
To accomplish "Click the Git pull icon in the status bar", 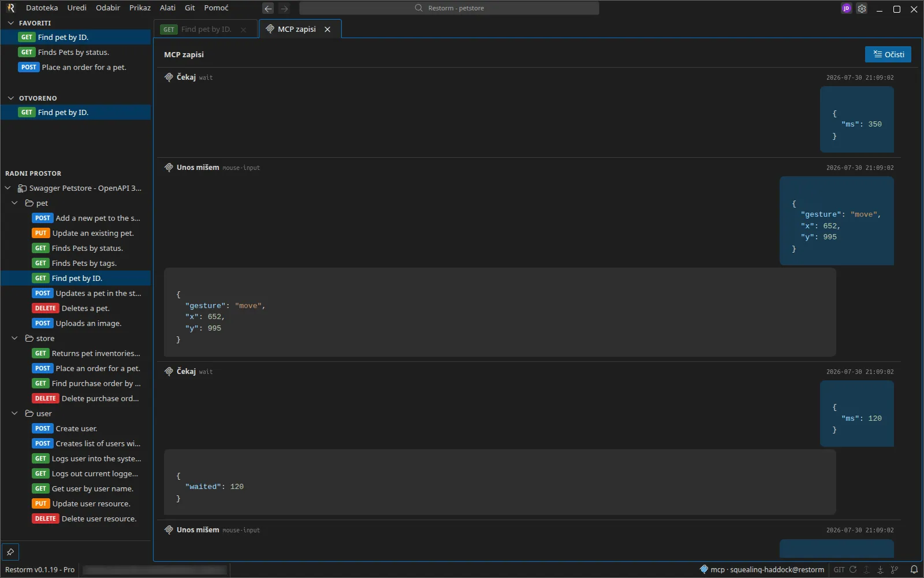I will (880, 569).
